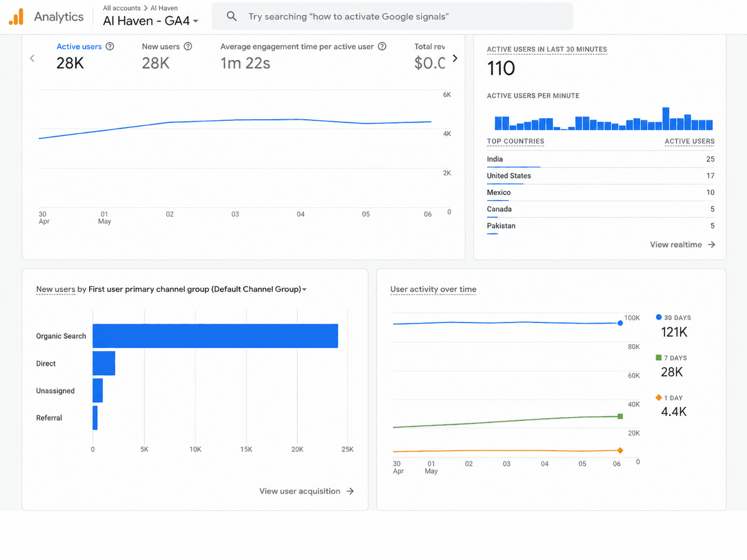Focus the Analytics search field
The height and width of the screenshot is (560, 747).
click(x=392, y=17)
